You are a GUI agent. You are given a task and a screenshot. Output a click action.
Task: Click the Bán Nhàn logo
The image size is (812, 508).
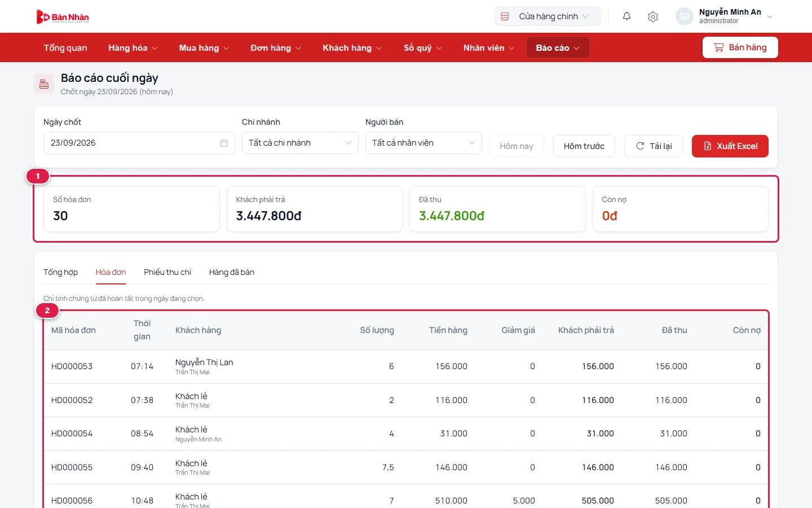click(63, 17)
